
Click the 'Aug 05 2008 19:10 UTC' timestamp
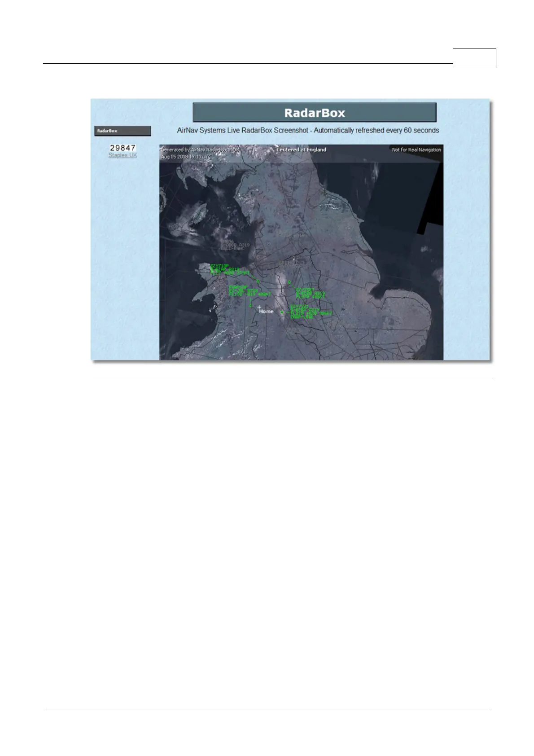point(186,157)
